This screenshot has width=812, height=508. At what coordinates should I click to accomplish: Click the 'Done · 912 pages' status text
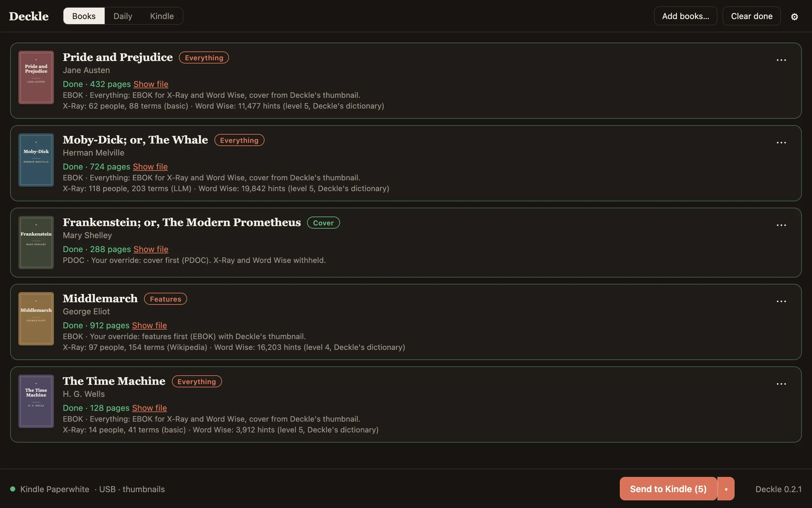96,325
